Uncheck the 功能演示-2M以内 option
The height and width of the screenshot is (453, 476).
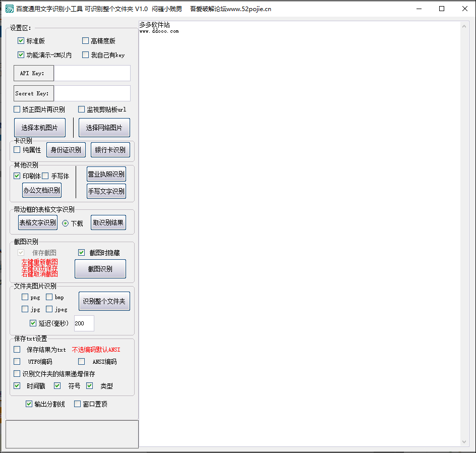(x=21, y=55)
